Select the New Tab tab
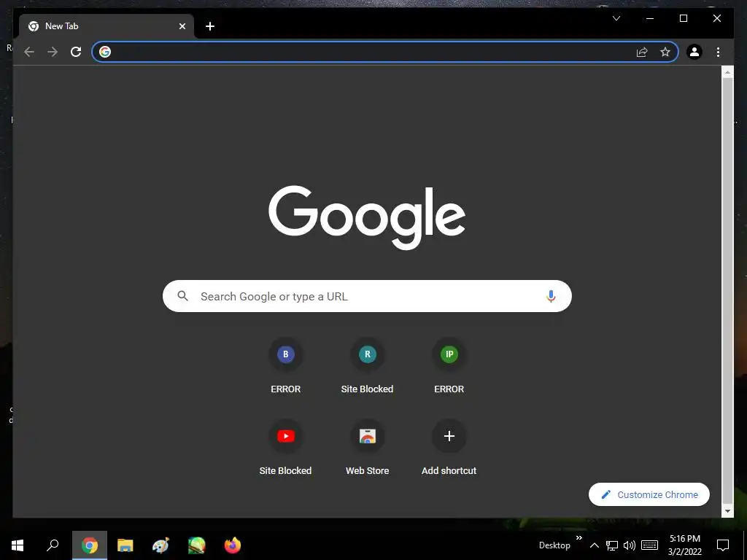747x560 pixels. (107, 26)
